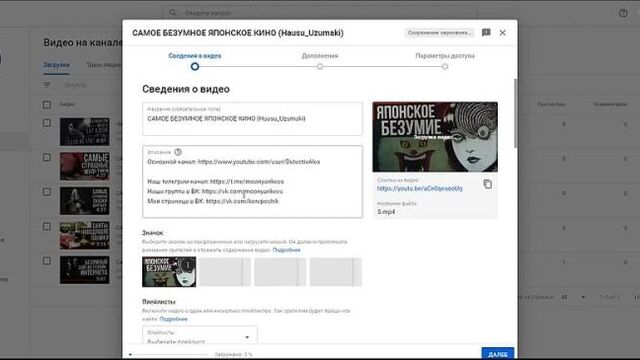Click the filter text field behind dialog
Image resolution: width=640 pixels, height=360 pixels.
pyautogui.click(x=76, y=85)
